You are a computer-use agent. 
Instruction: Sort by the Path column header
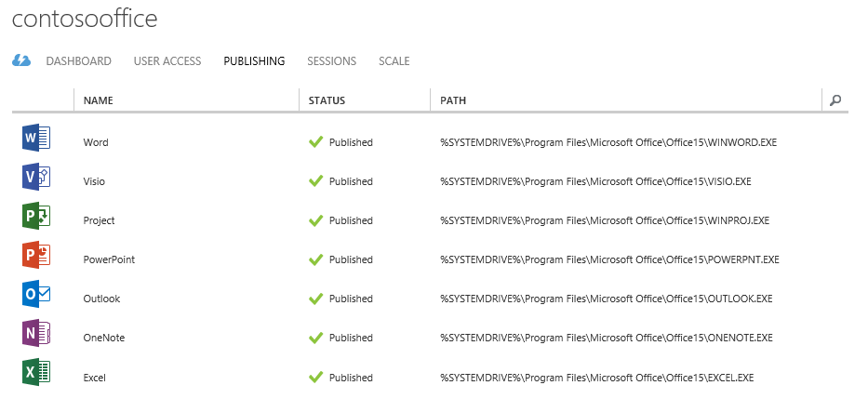[453, 100]
